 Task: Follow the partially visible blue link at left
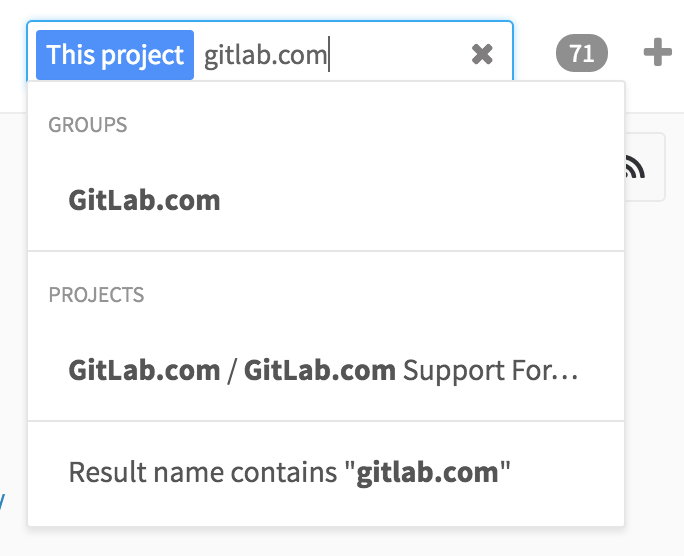[2, 501]
